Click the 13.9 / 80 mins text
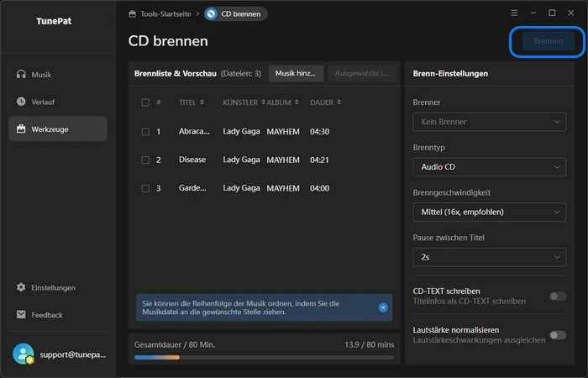Image resolution: width=588 pixels, height=378 pixels. pyautogui.click(x=370, y=344)
